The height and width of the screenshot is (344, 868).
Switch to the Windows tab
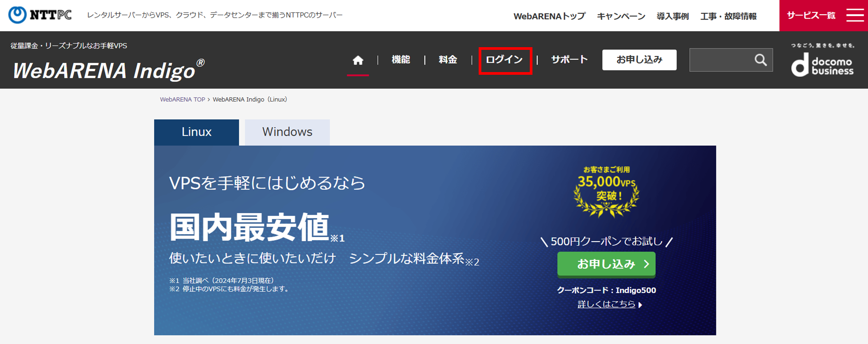click(287, 132)
